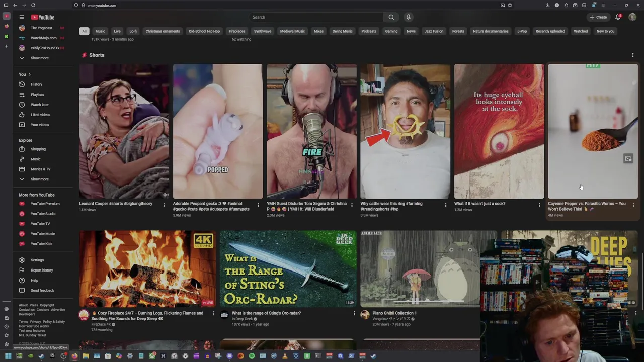Open options menu for Leonard Cooper short
Image resolution: width=644 pixels, height=362 pixels.
point(165,205)
